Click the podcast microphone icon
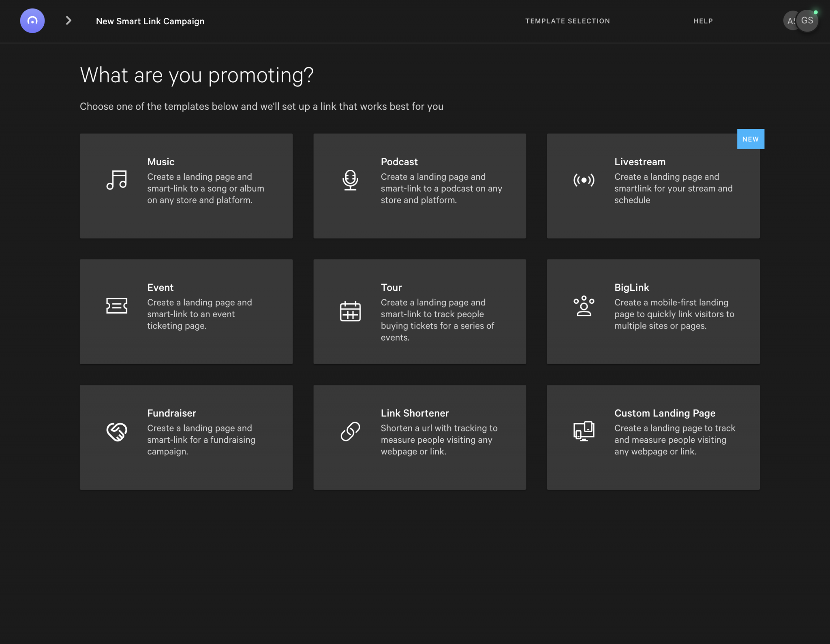Image resolution: width=830 pixels, height=644 pixels. click(x=350, y=180)
